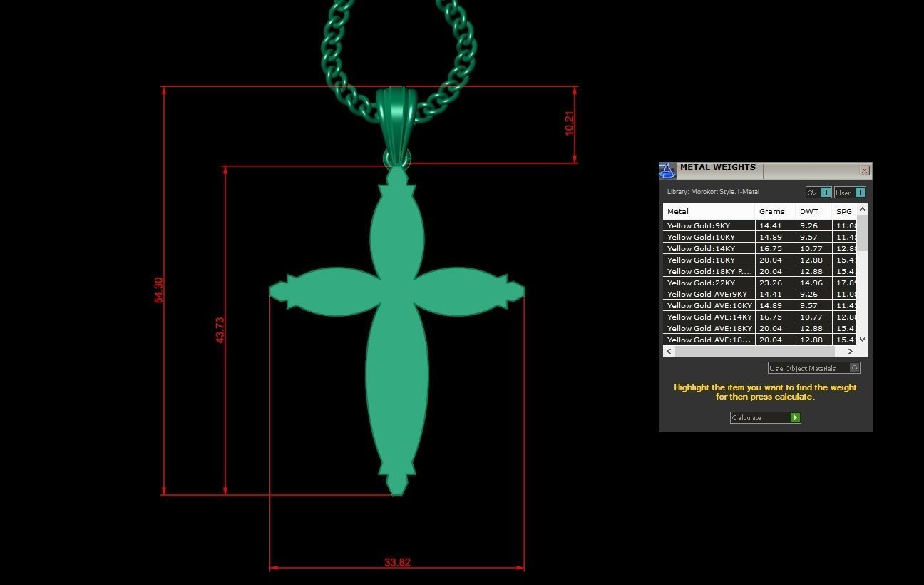Click the horizontal scrollbar thumb of the metals table
Image resolution: width=924 pixels, height=585 pixels.
pyautogui.click(x=754, y=351)
